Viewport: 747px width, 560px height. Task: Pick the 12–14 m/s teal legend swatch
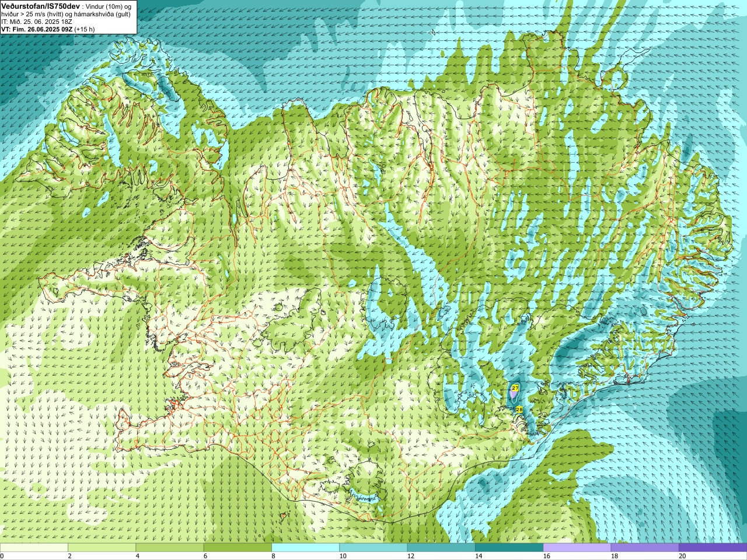tap(441, 547)
